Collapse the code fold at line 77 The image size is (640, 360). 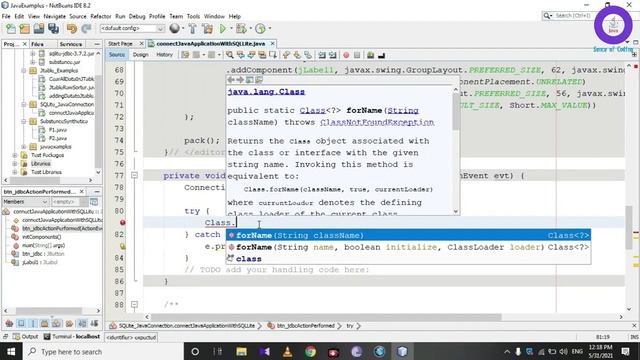coord(134,176)
